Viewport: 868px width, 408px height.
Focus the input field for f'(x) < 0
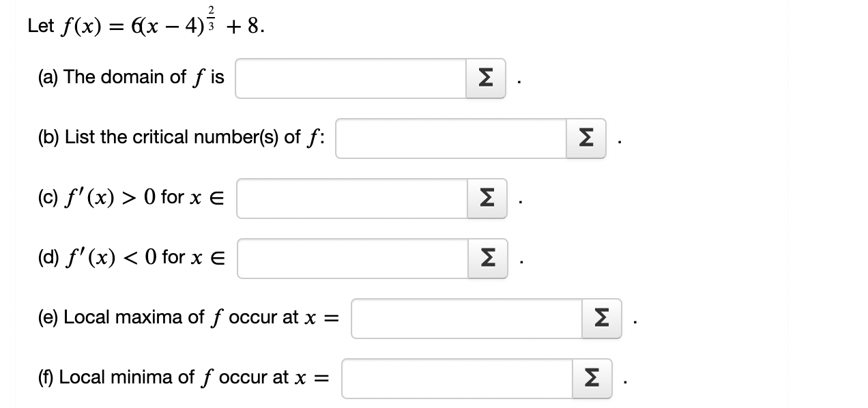click(351, 258)
